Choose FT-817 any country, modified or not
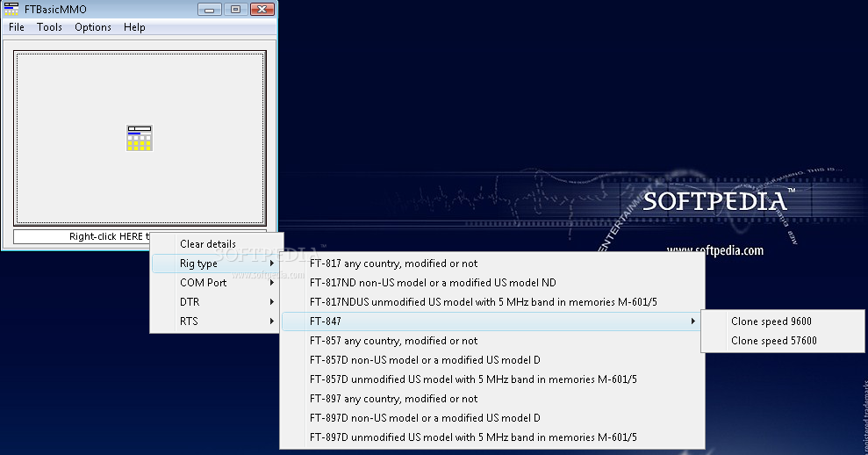 tap(492, 264)
